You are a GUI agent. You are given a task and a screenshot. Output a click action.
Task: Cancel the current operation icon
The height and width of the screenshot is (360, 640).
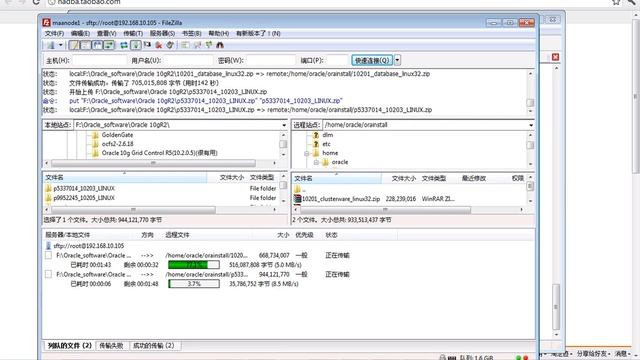(147, 45)
